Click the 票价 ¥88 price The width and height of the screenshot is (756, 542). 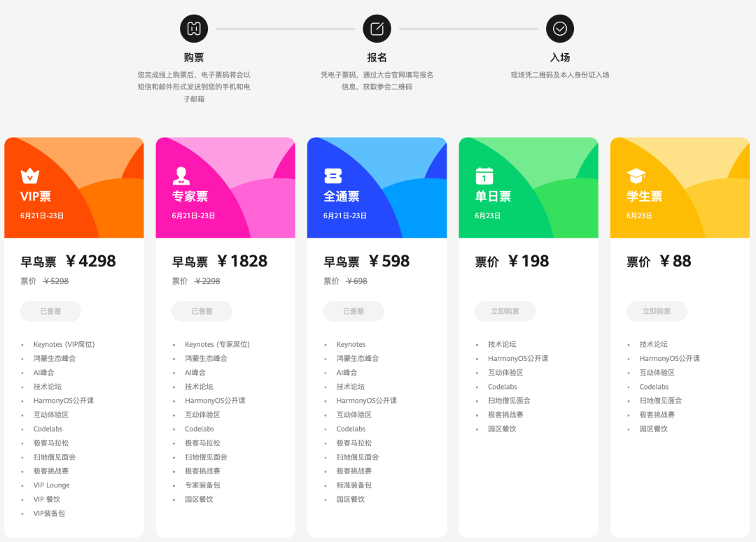point(659,261)
